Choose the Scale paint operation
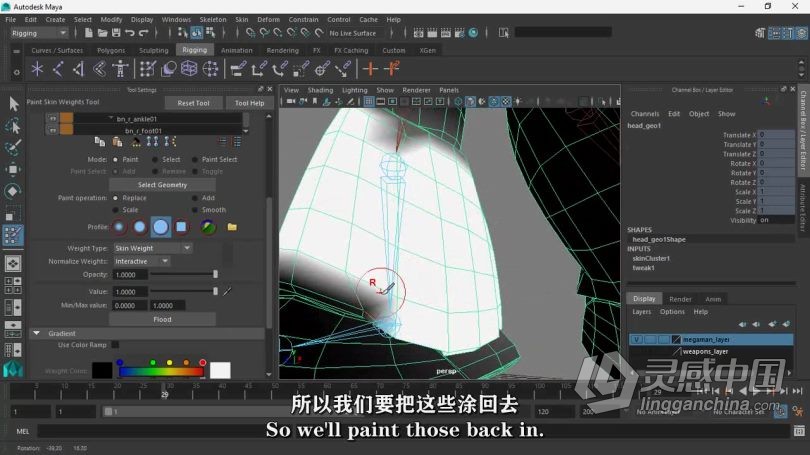 pyautogui.click(x=116, y=210)
